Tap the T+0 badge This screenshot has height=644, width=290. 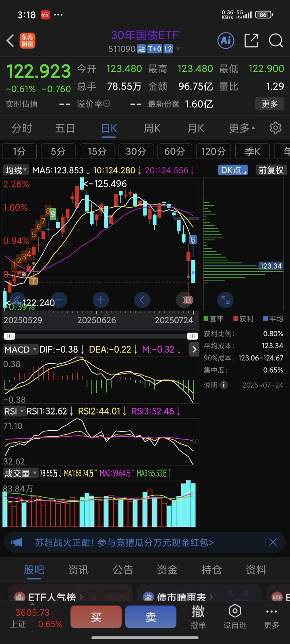[x=155, y=49]
